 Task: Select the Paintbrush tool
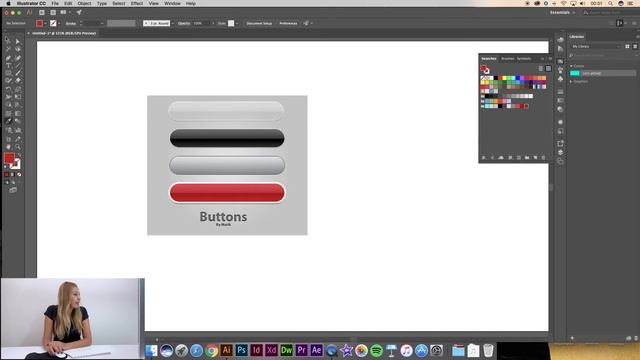[18, 73]
